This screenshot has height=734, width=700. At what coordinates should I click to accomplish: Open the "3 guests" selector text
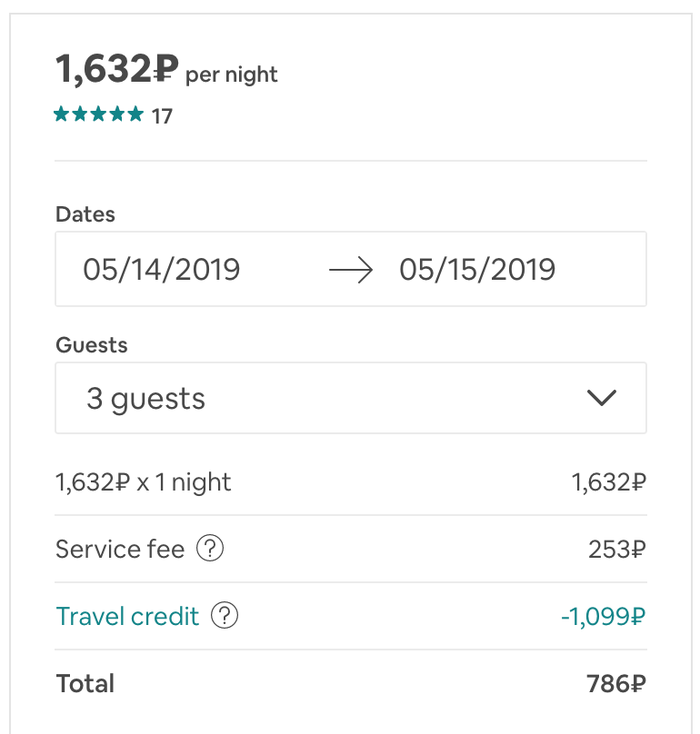coord(146,399)
